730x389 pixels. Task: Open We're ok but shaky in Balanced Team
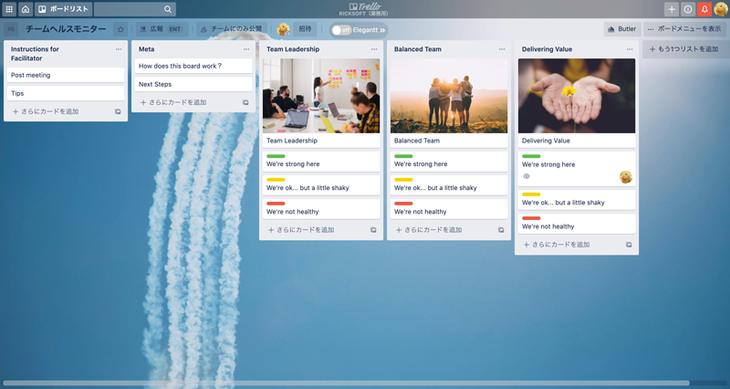pos(449,185)
